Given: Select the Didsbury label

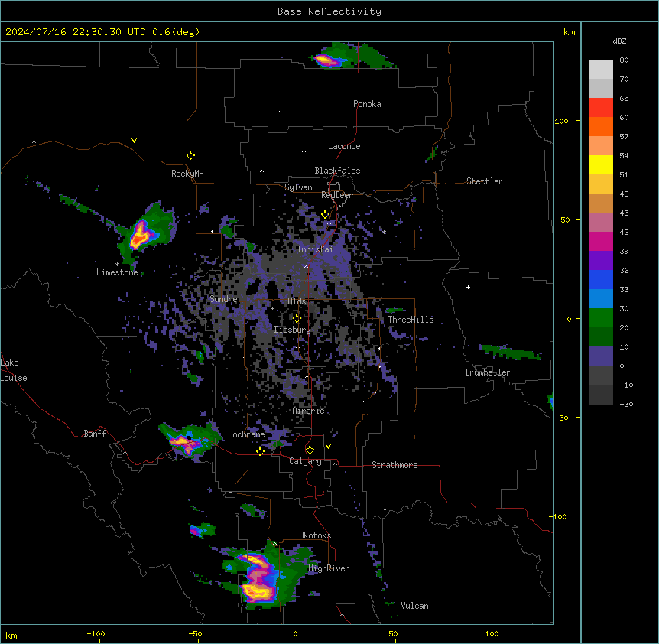Looking at the screenshot, I should pos(293,330).
